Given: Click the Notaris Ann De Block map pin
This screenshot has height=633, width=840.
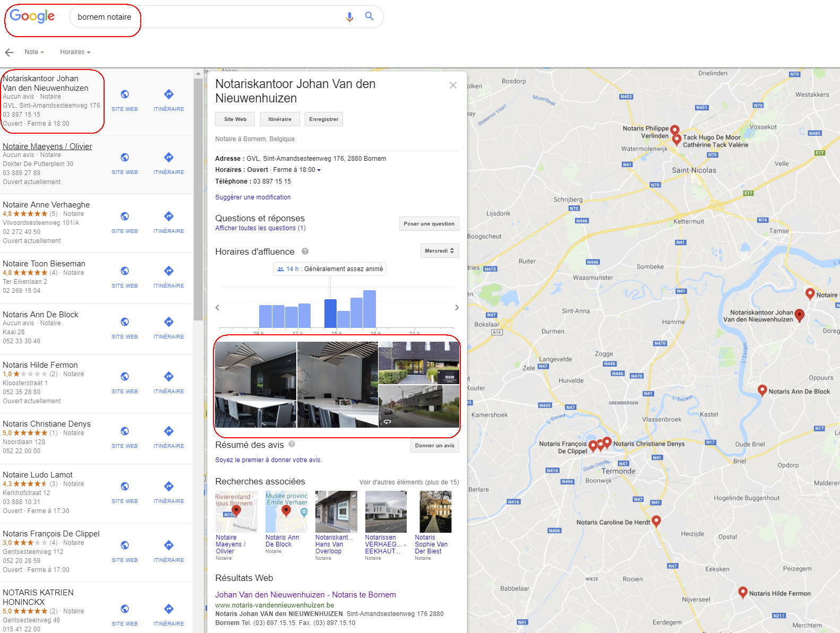Looking at the screenshot, I should [x=762, y=391].
